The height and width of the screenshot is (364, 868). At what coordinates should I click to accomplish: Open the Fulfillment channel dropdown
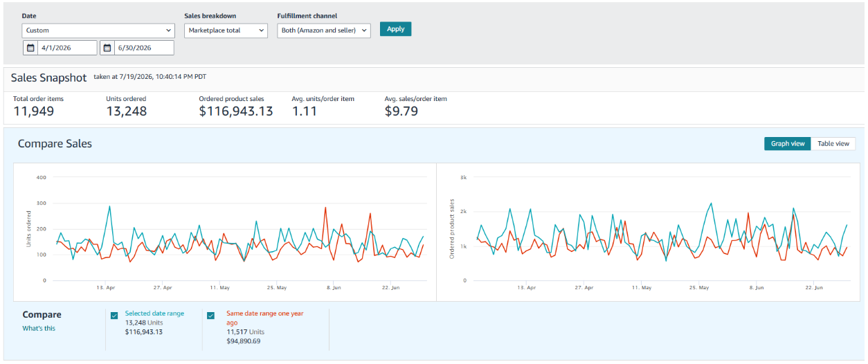(324, 30)
